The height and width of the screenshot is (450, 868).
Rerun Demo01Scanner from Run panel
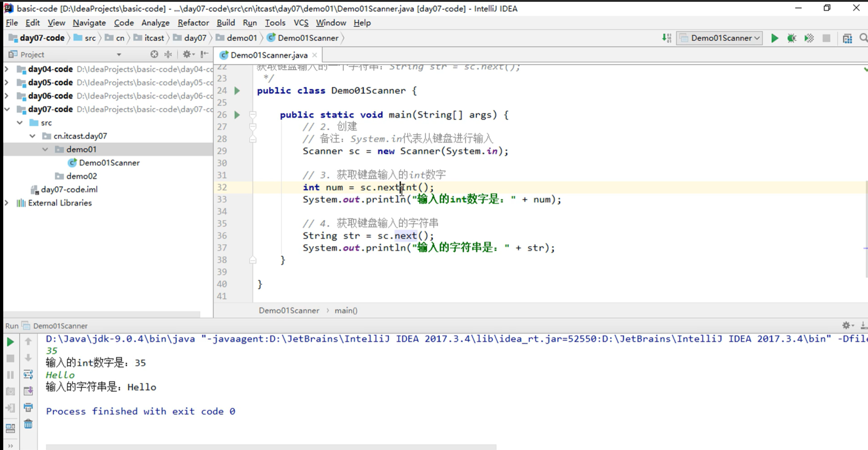10,342
